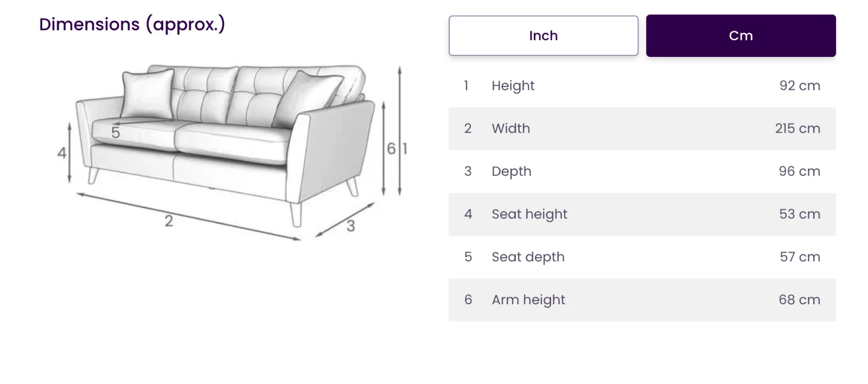The width and height of the screenshot is (868, 384).
Task: Click the Height row in the table
Action: (642, 86)
